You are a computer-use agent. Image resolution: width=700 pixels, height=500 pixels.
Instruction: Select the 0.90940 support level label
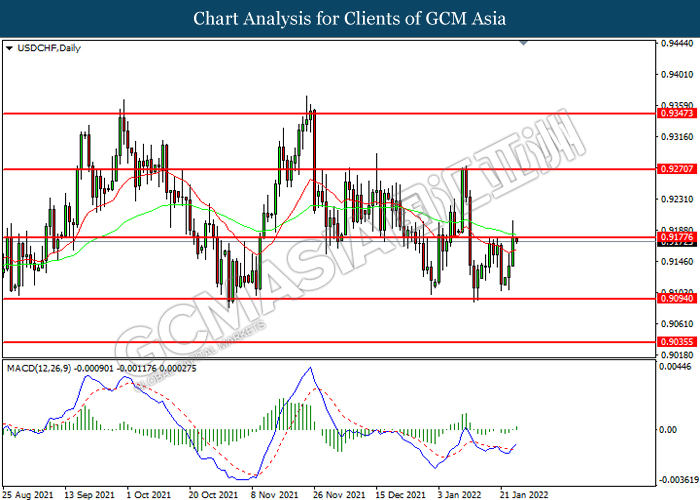(x=677, y=298)
